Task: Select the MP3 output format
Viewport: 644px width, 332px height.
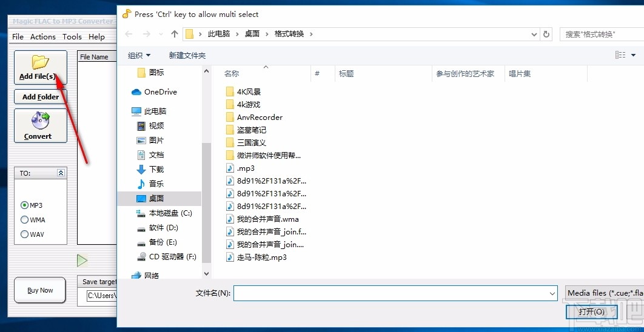Action: [x=32, y=205]
